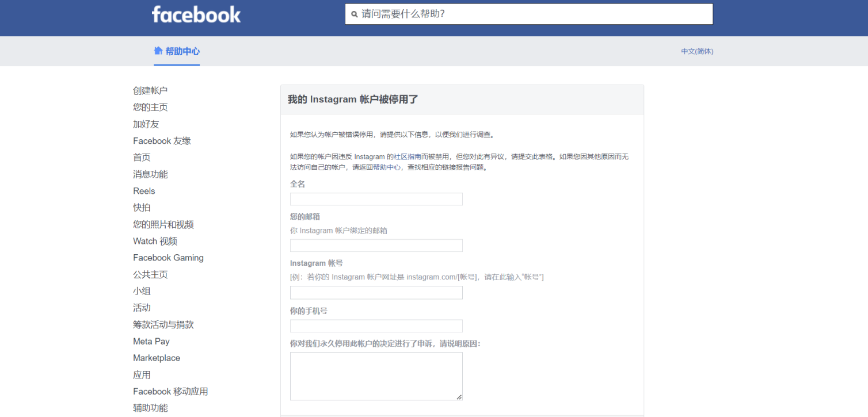
Task: Click the appeal reason text area
Action: coord(376,374)
